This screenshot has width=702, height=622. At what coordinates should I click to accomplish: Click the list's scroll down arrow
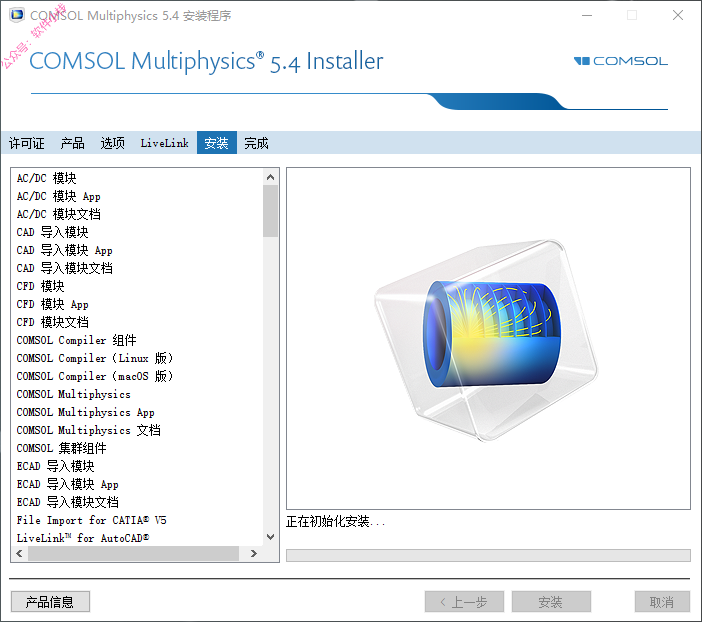pos(270,536)
